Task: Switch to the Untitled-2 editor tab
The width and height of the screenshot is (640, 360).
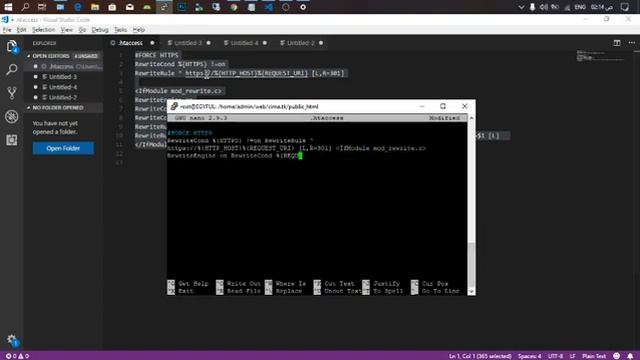Action: coord(301,43)
